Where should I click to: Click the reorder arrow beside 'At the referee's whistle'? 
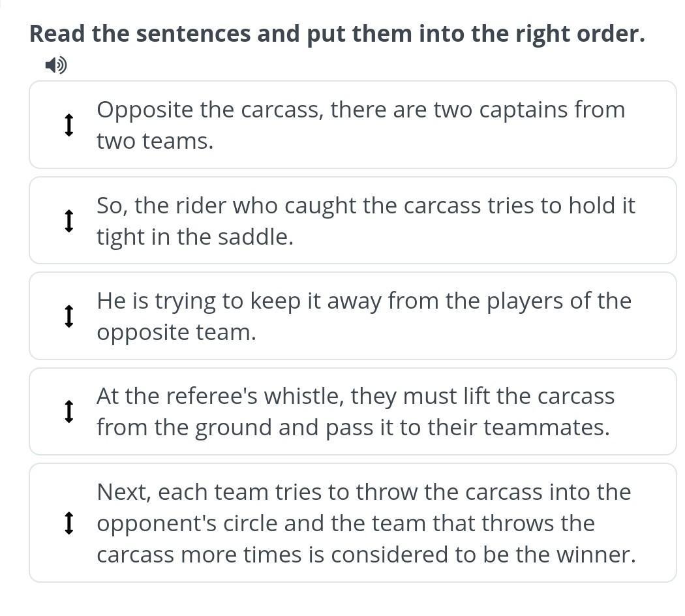pos(68,412)
